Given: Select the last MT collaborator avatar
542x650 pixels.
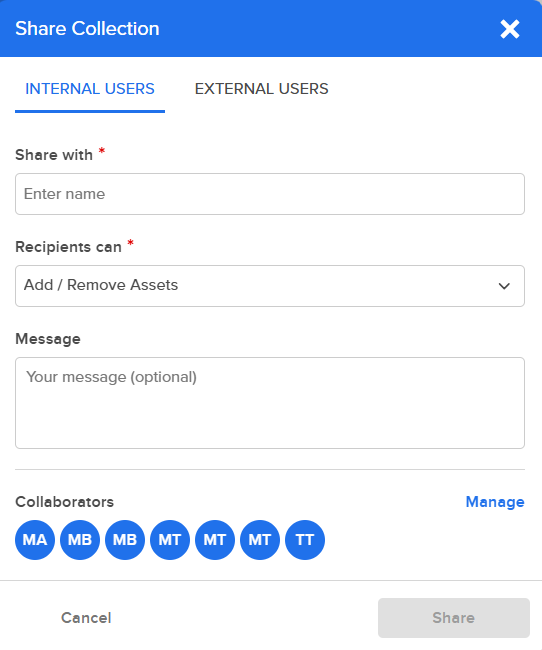Looking at the screenshot, I should coord(260,540).
